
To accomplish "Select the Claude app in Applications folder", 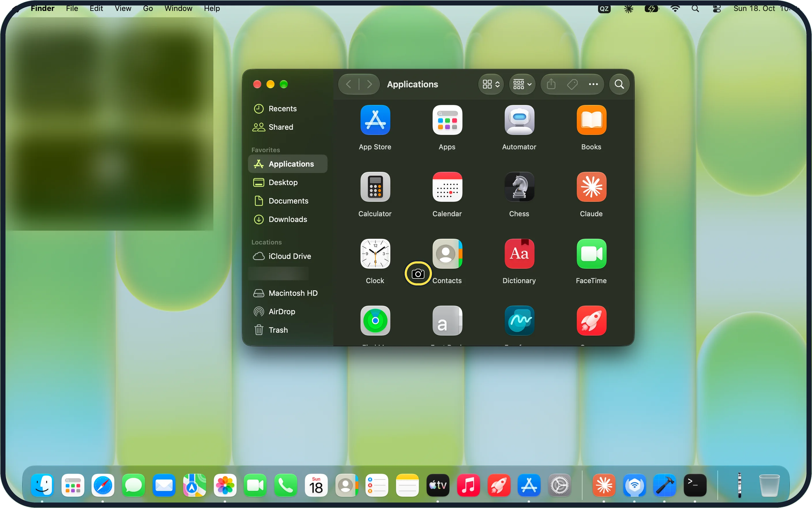I will 591,187.
